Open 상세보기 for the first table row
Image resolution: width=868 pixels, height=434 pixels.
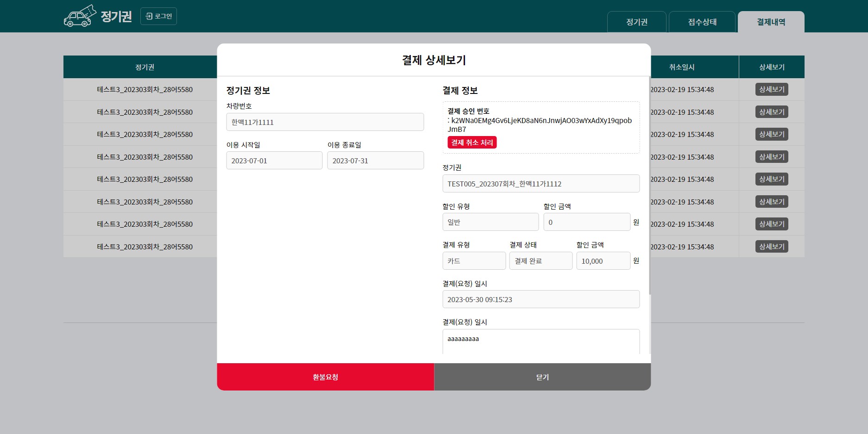[771, 89]
